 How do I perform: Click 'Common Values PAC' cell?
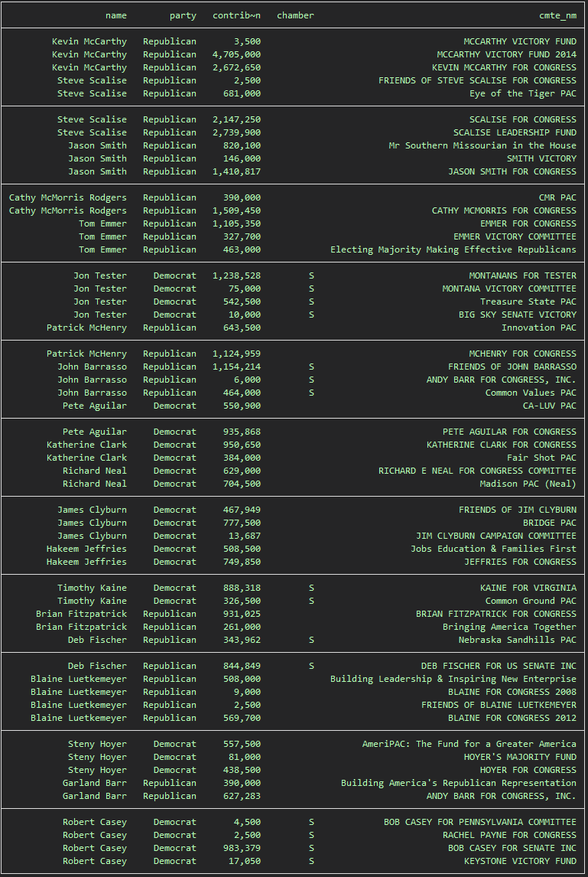pyautogui.click(x=531, y=393)
